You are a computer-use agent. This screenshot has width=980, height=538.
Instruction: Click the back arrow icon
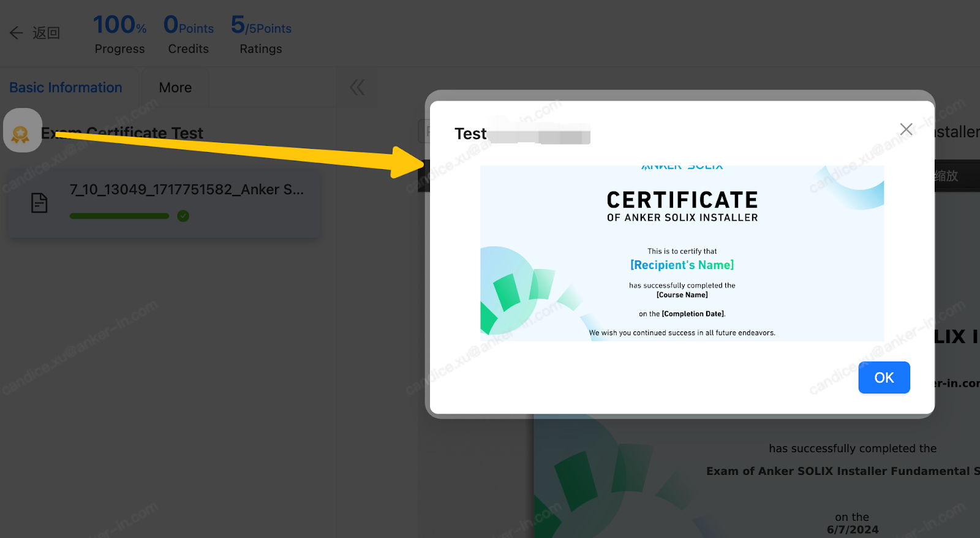[x=17, y=33]
